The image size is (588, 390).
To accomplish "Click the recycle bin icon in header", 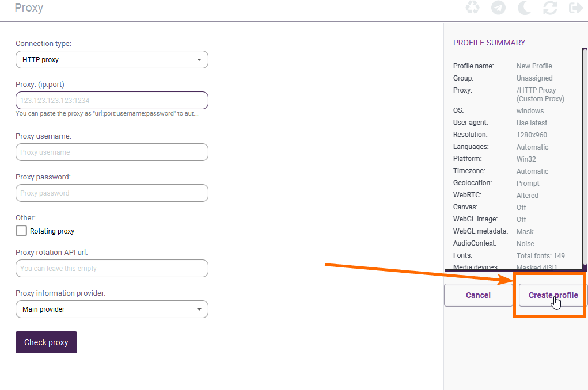I will (473, 7).
